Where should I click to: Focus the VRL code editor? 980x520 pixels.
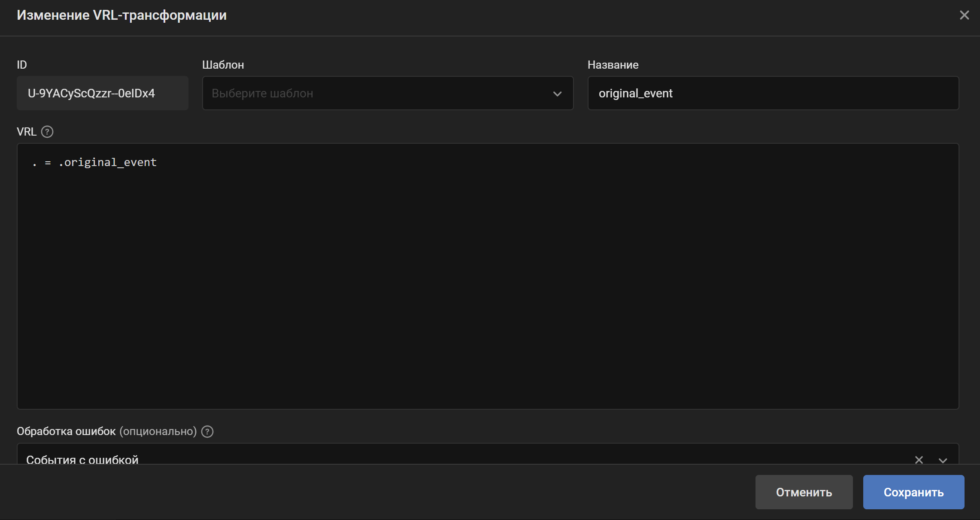click(x=488, y=276)
